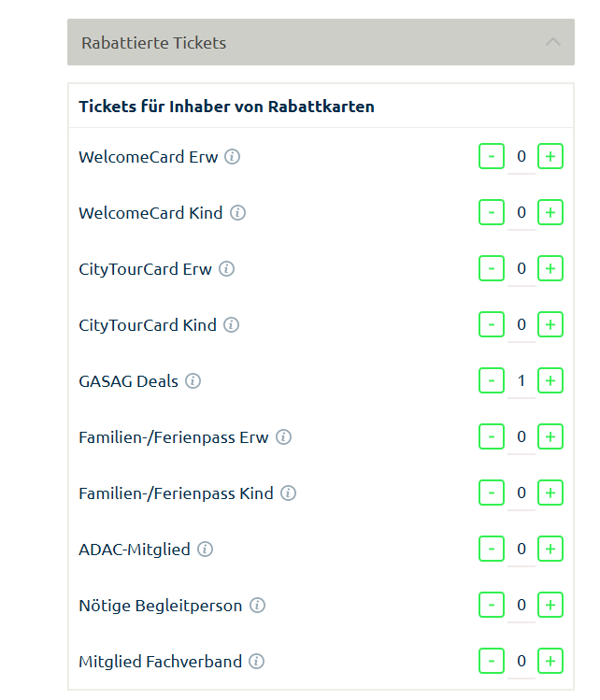Increase Nötige Begleitperson ticket count
This screenshot has height=700, width=600.
550,606
